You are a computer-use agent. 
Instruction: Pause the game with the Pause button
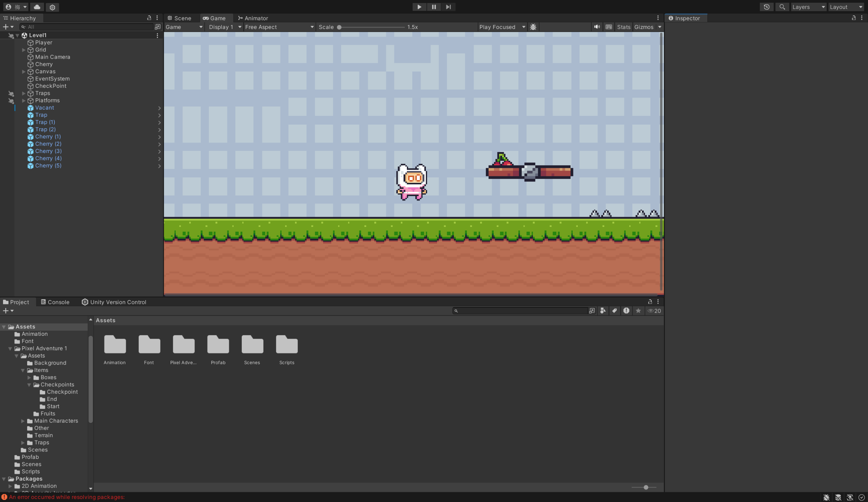click(434, 7)
